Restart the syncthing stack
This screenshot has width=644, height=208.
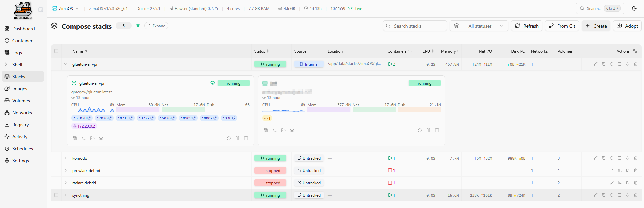click(x=611, y=195)
